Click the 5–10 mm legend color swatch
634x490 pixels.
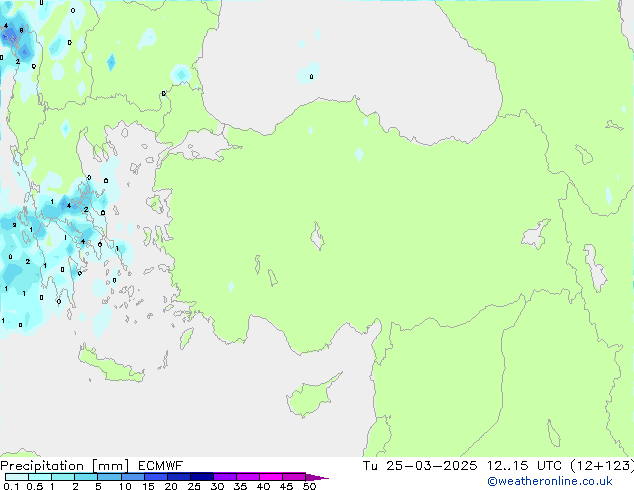[109, 477]
